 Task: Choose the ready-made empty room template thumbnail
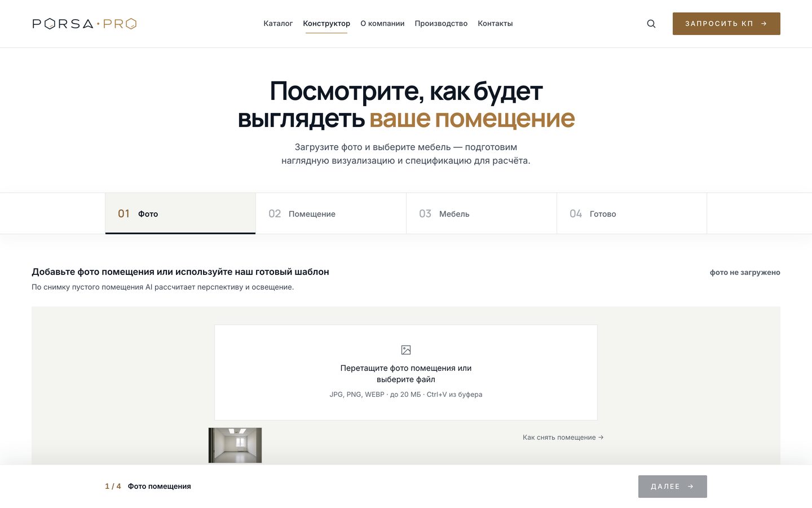coord(235,445)
